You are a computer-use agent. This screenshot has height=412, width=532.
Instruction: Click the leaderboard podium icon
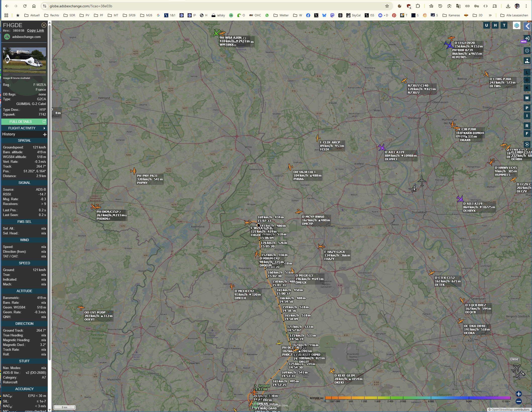(527, 61)
